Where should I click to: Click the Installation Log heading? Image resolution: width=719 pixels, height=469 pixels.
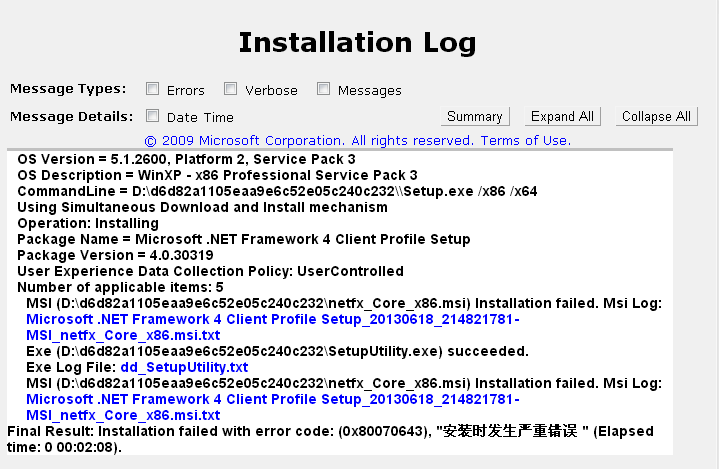coord(357,43)
